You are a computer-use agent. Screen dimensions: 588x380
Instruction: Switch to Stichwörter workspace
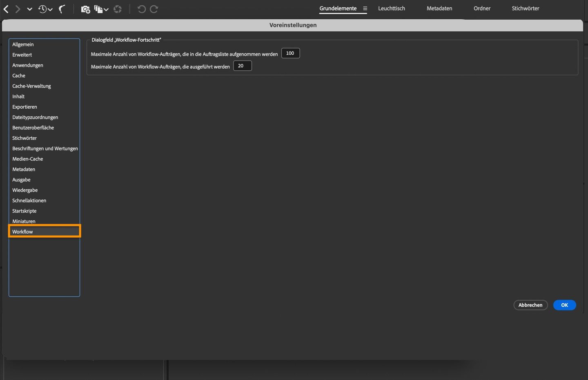click(x=526, y=8)
